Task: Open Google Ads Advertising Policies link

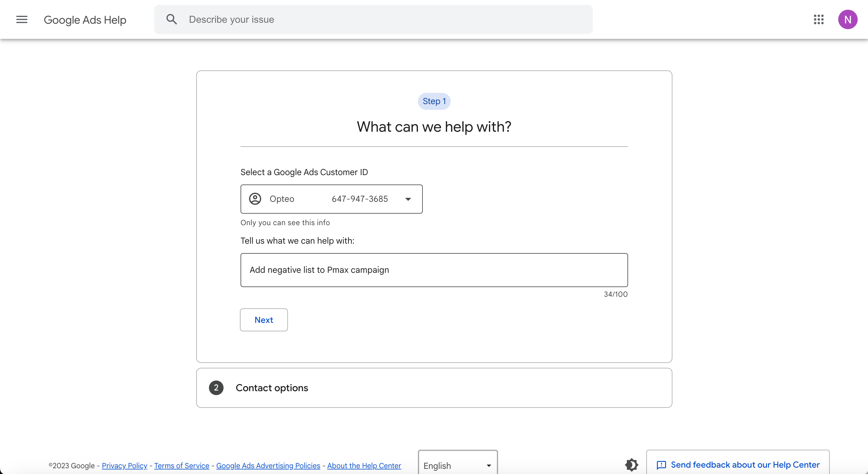Action: pyautogui.click(x=268, y=466)
